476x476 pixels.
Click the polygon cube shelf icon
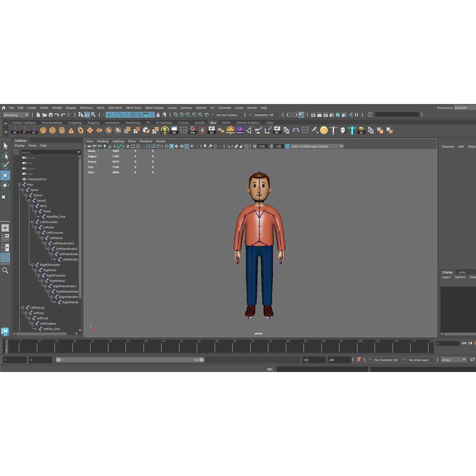pos(52,130)
